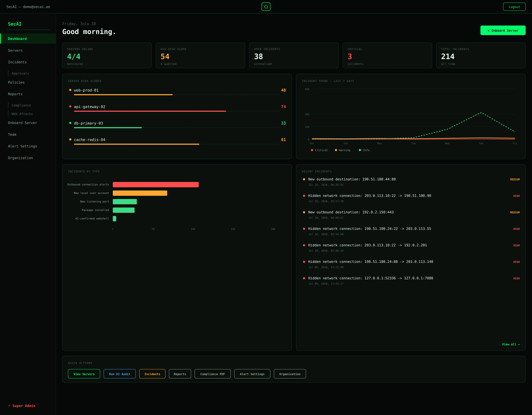Click the New listening port chart bar
The height and width of the screenshot is (415, 532).
click(125, 202)
